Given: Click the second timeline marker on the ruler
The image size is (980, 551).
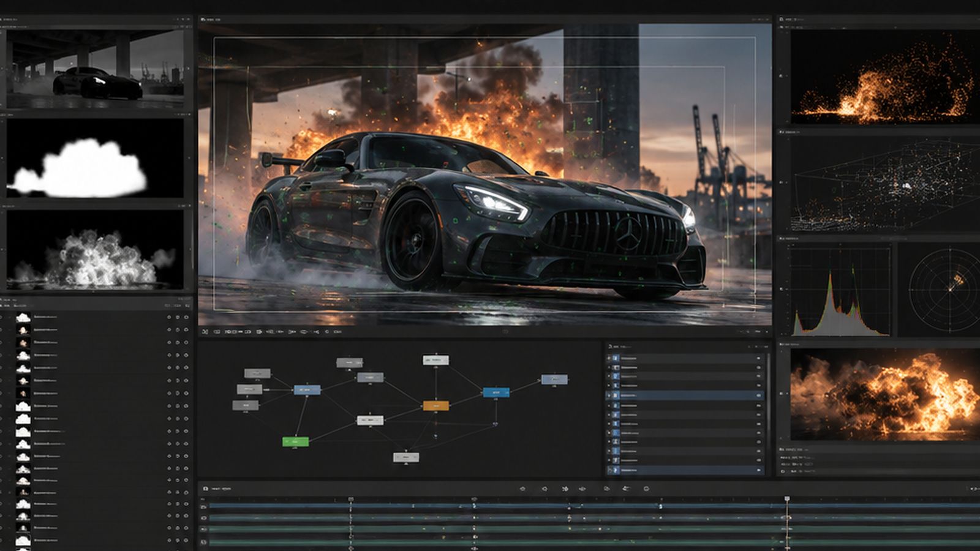Looking at the screenshot, I should (474, 500).
